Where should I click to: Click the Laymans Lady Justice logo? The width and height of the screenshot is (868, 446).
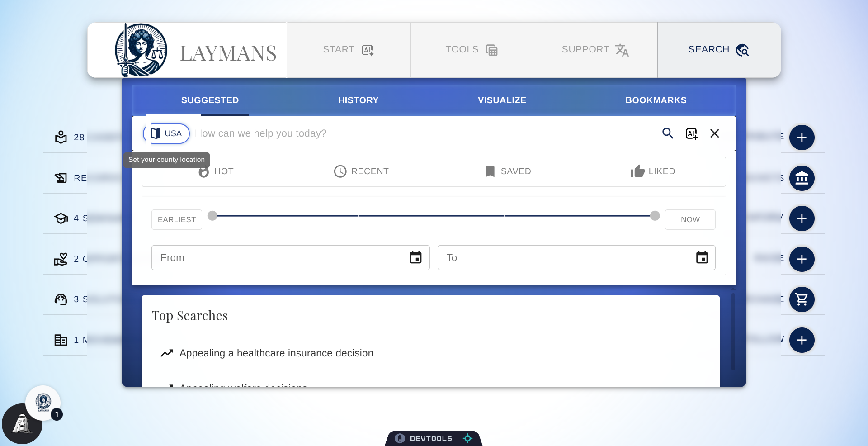pos(141,50)
